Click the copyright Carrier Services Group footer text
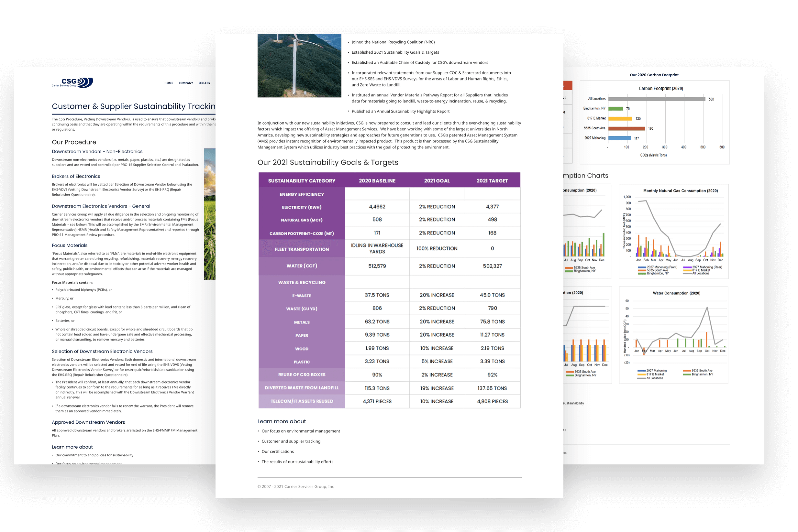The width and height of the screenshot is (798, 532). point(295,486)
